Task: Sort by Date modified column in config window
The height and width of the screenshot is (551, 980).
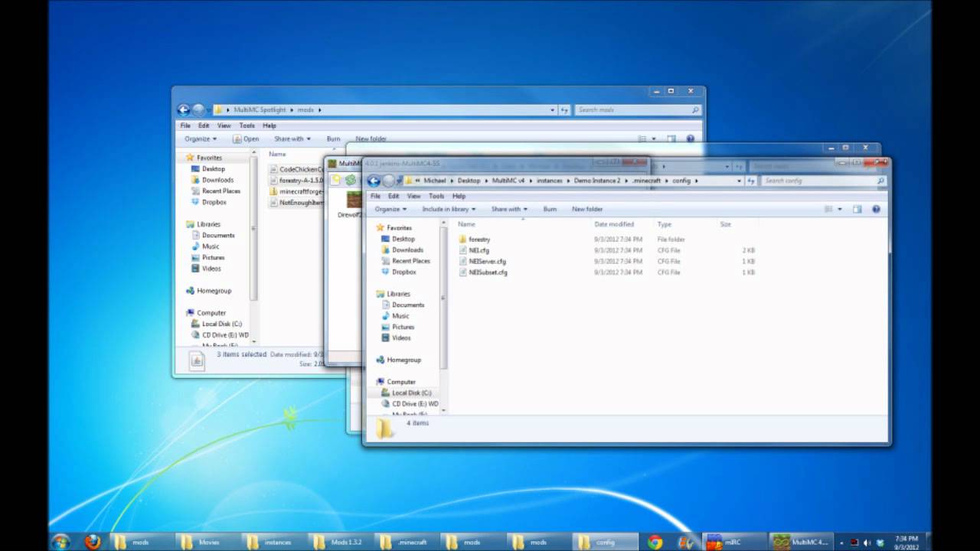Action: [x=614, y=224]
